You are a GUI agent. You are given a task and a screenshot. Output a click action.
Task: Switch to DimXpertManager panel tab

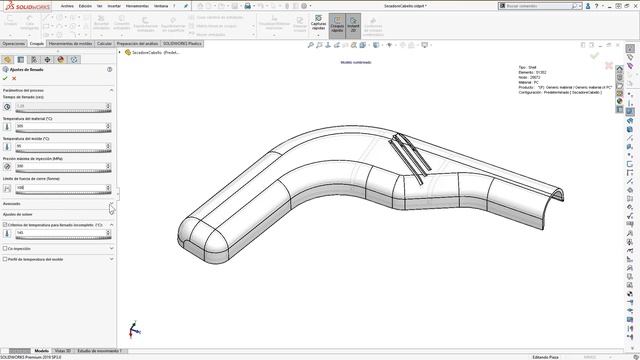(x=47, y=60)
